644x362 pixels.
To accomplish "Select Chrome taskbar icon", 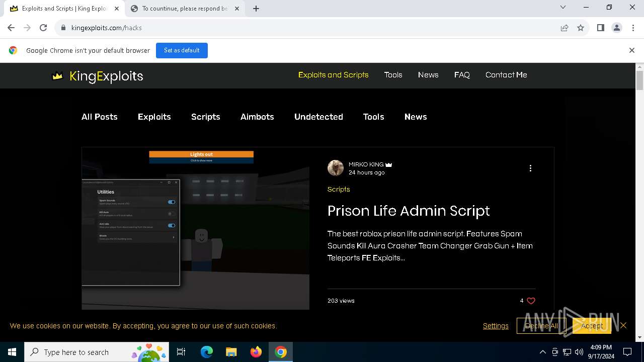I will [x=281, y=352].
